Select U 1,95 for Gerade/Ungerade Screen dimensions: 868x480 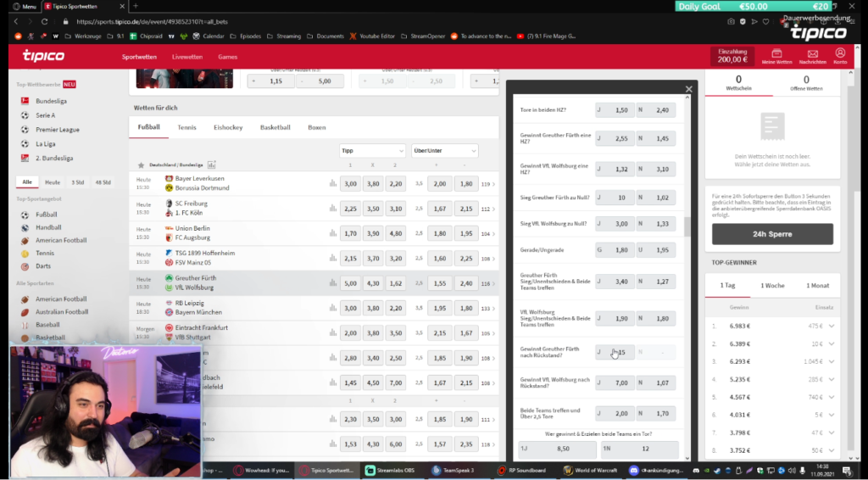click(655, 250)
